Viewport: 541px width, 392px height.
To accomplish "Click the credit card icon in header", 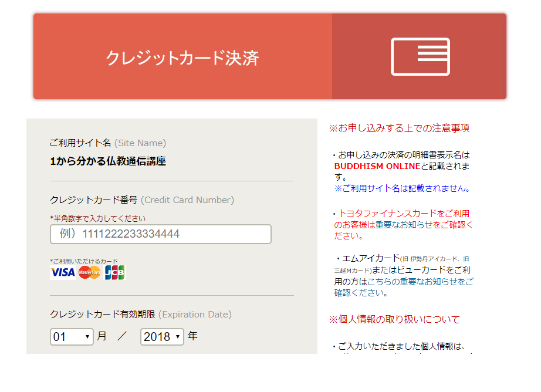I will (420, 57).
